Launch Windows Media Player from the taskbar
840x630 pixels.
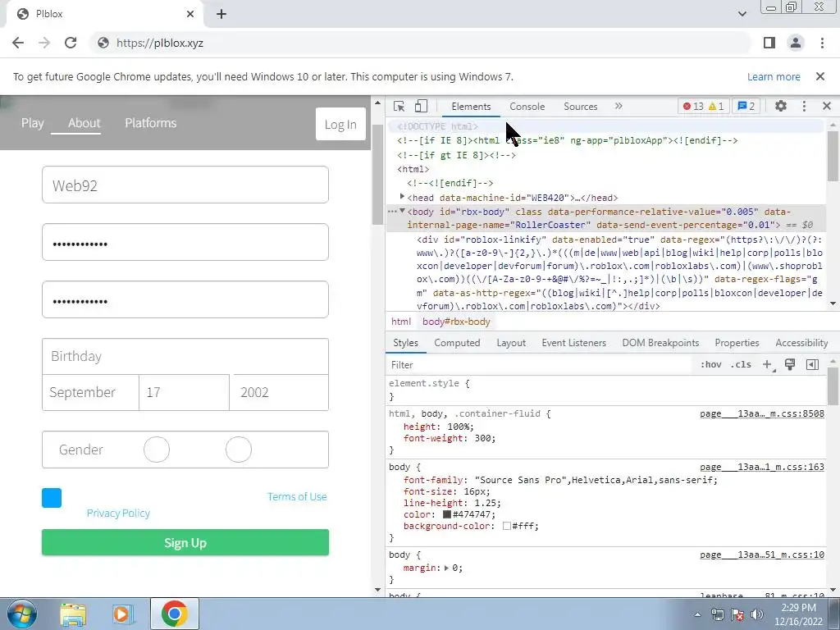point(122,614)
